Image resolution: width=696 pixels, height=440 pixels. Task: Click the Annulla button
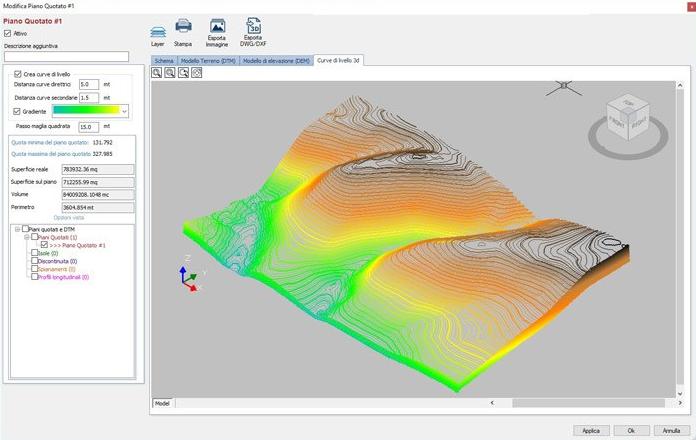coord(670,430)
